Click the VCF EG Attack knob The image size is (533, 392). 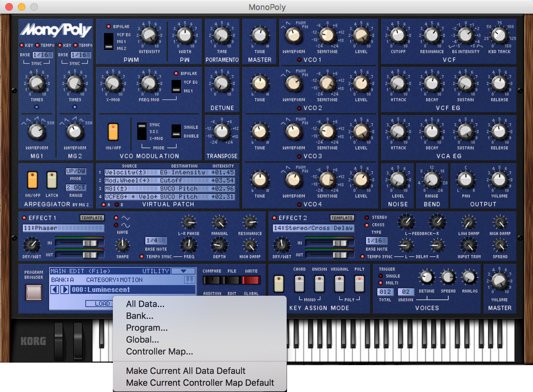398,84
